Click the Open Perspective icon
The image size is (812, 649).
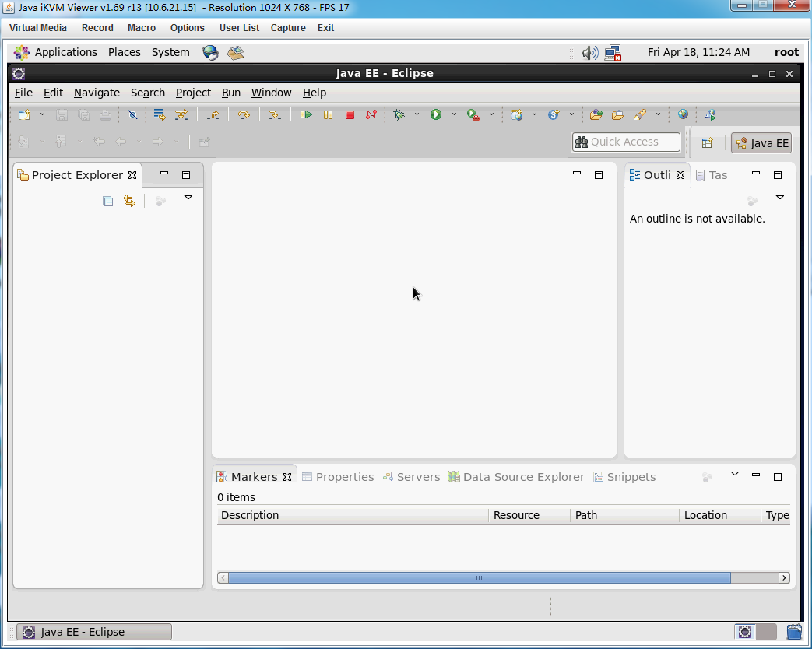coord(708,143)
